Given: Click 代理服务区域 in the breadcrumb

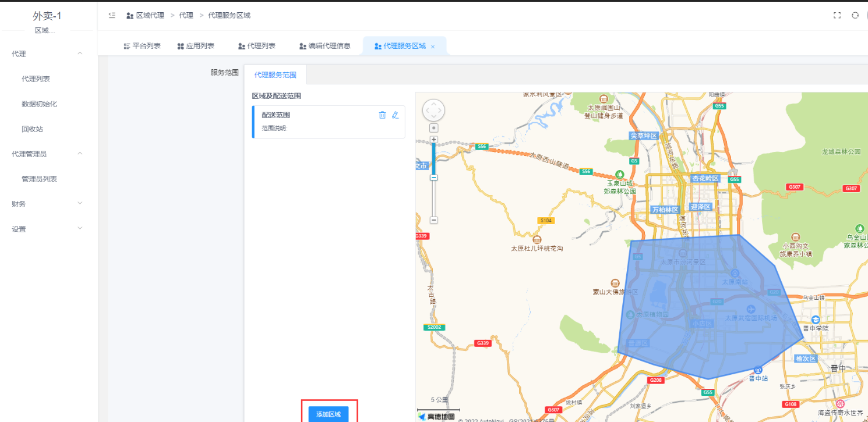Looking at the screenshot, I should [229, 15].
